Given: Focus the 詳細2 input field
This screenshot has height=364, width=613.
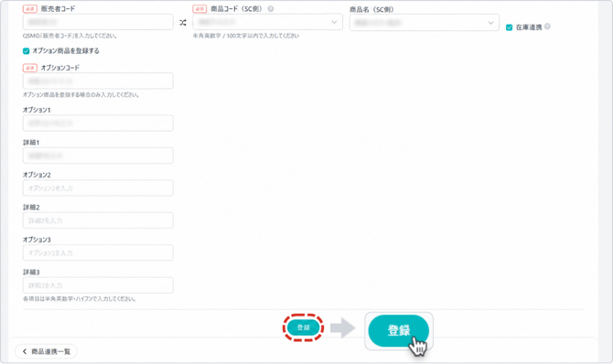Looking at the screenshot, I should pyautogui.click(x=98, y=220).
